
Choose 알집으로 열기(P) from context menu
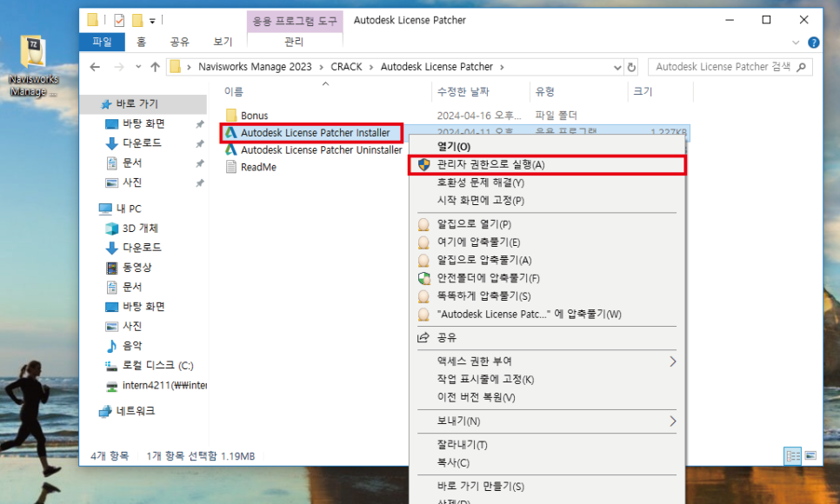point(547,224)
